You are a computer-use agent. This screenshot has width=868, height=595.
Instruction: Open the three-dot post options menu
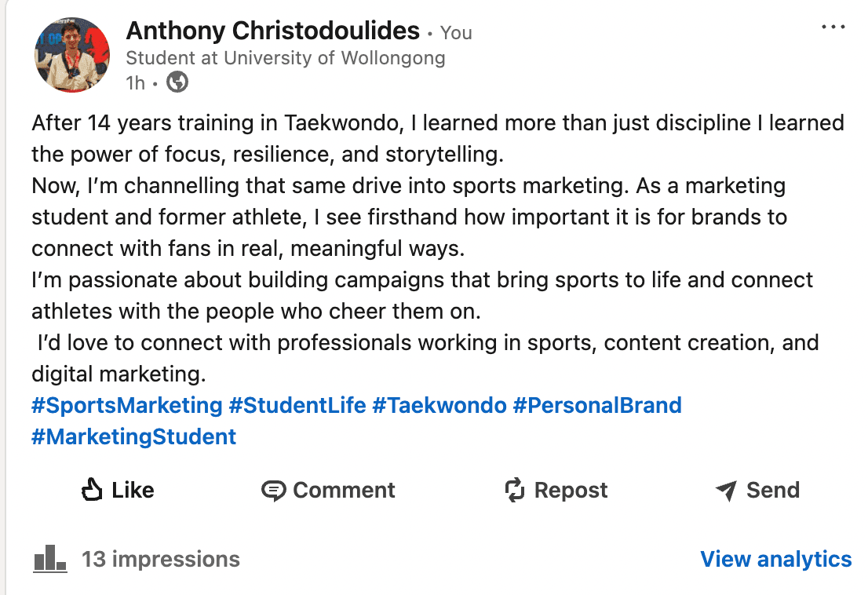(x=833, y=27)
